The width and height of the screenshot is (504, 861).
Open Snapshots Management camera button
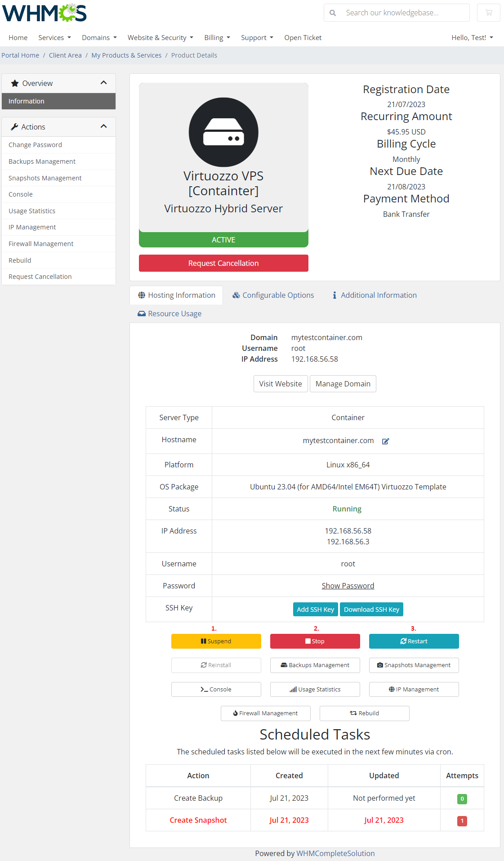(414, 665)
